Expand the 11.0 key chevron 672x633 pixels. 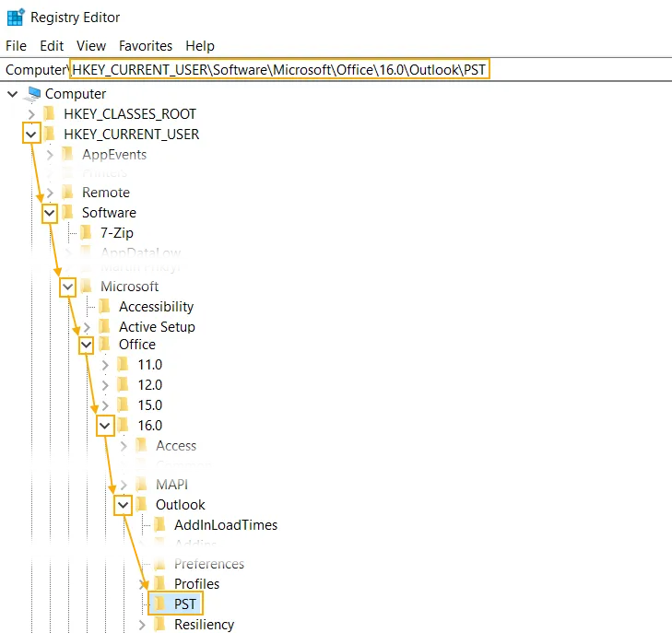pyautogui.click(x=105, y=365)
